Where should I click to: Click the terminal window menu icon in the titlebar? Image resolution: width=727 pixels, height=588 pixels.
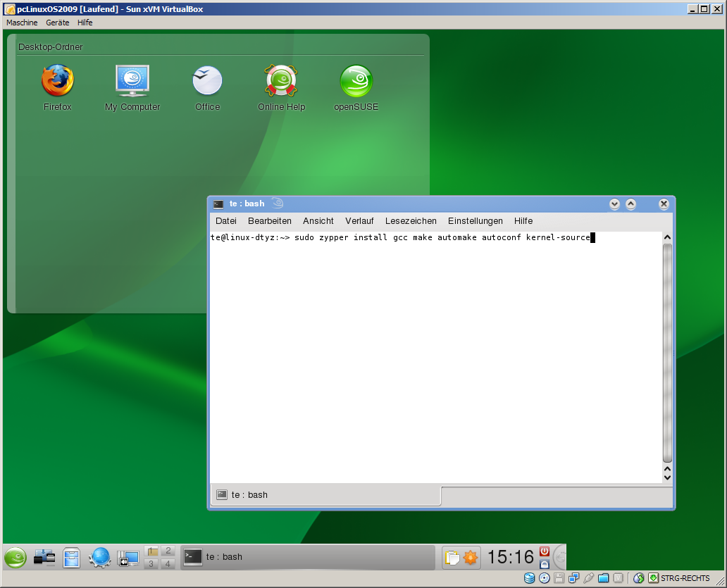click(218, 204)
